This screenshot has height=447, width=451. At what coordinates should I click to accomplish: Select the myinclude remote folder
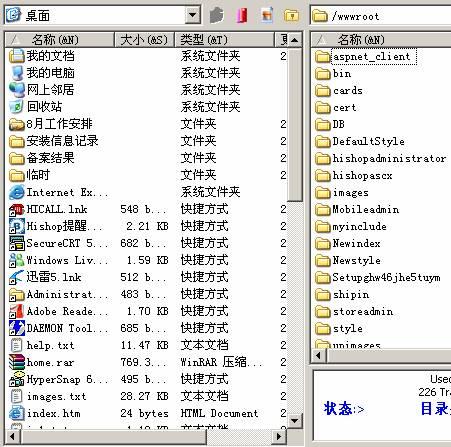coord(351,227)
